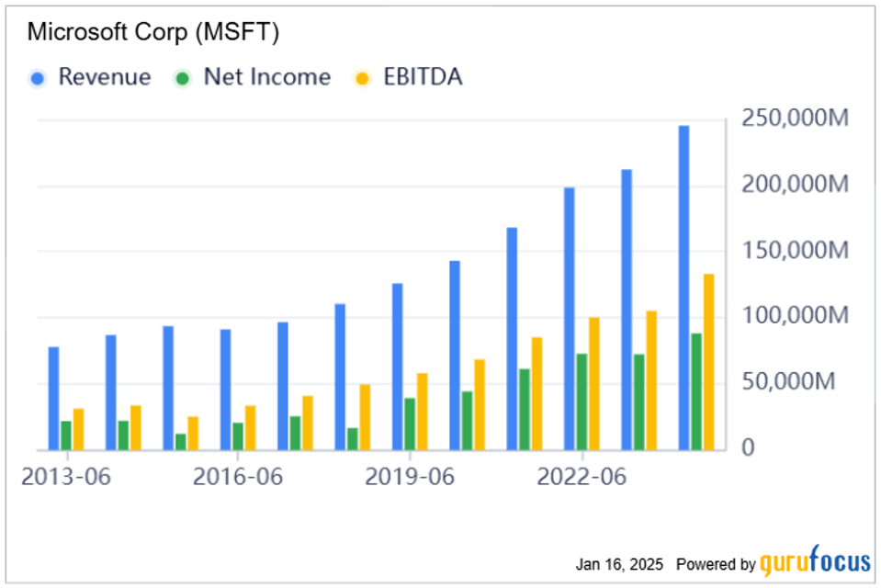Viewport: 881px width, 588px height.
Task: Click the tallest blue Revenue bar
Action: (683, 287)
